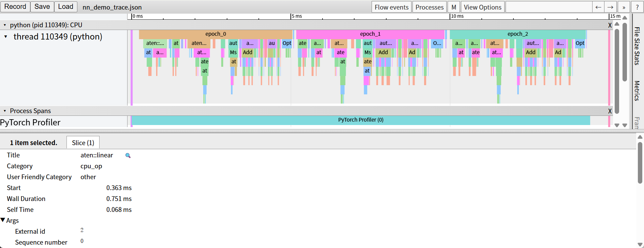The width and height of the screenshot is (644, 248).
Task: Click the 10 ms ruler mark
Action: click(x=457, y=16)
